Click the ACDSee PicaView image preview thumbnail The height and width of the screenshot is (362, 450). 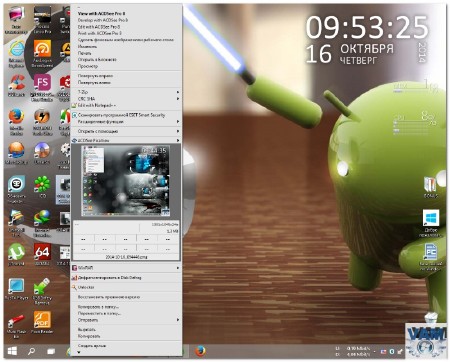126,181
